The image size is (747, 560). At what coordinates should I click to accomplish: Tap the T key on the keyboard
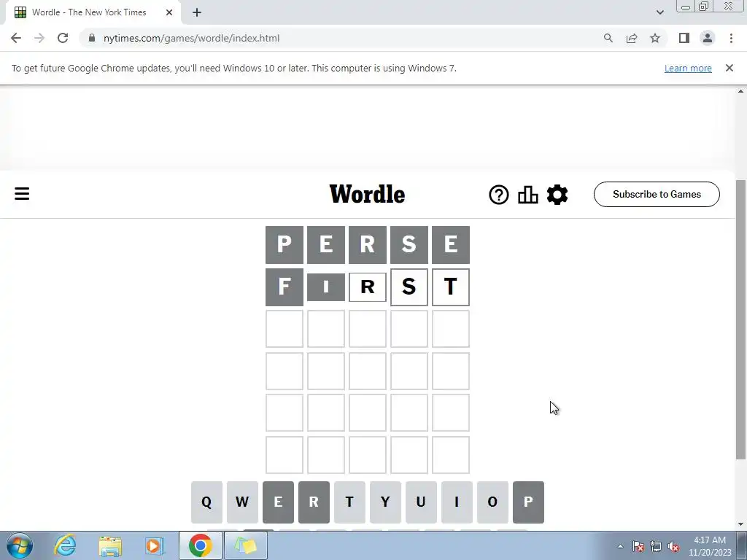pos(349,502)
